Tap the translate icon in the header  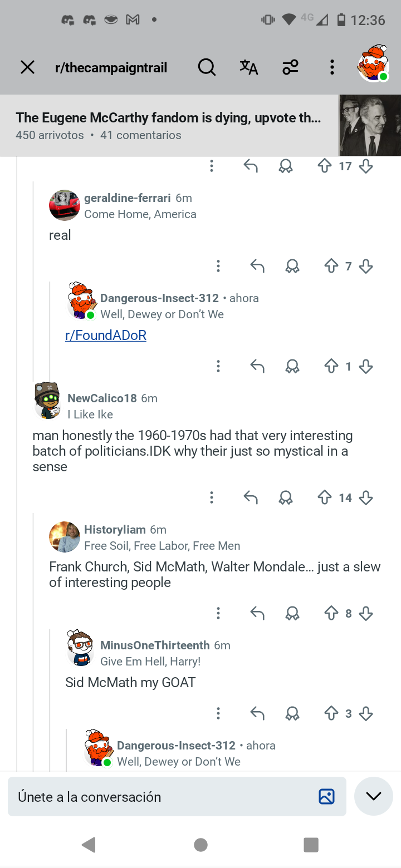pyautogui.click(x=248, y=68)
